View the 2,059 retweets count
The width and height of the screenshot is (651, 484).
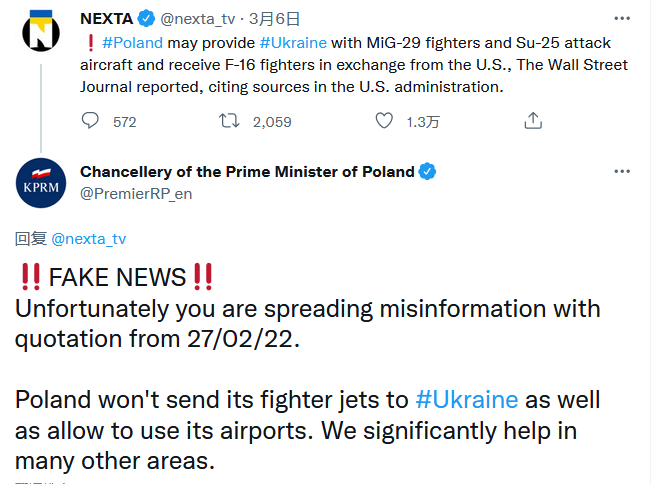(272, 122)
